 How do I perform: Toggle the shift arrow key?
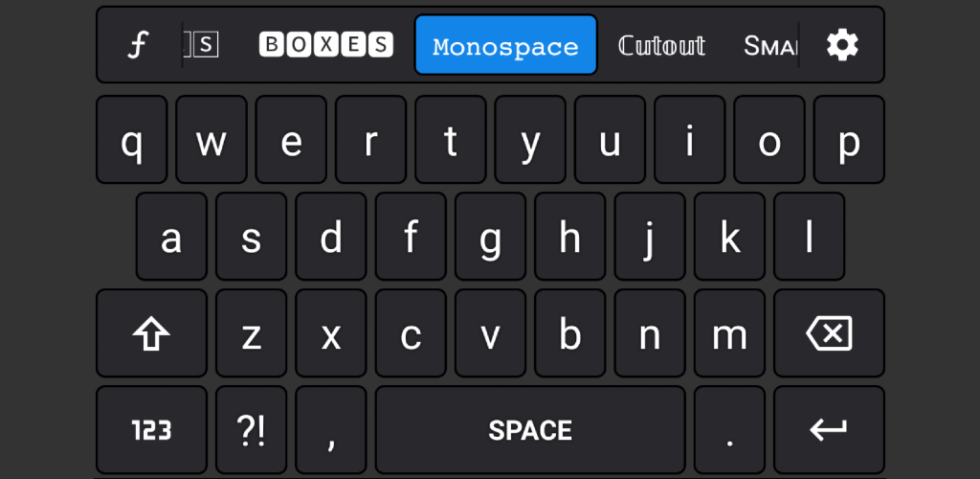tap(151, 333)
